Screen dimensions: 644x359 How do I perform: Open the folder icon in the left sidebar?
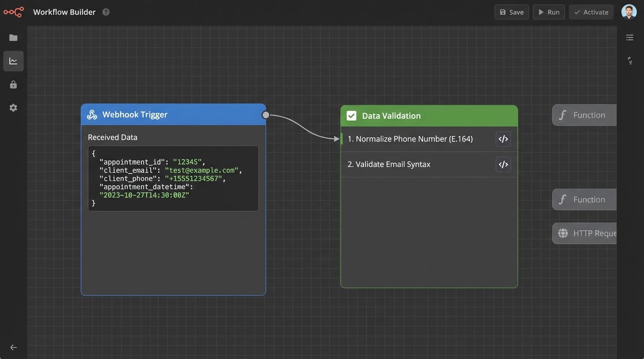point(13,37)
